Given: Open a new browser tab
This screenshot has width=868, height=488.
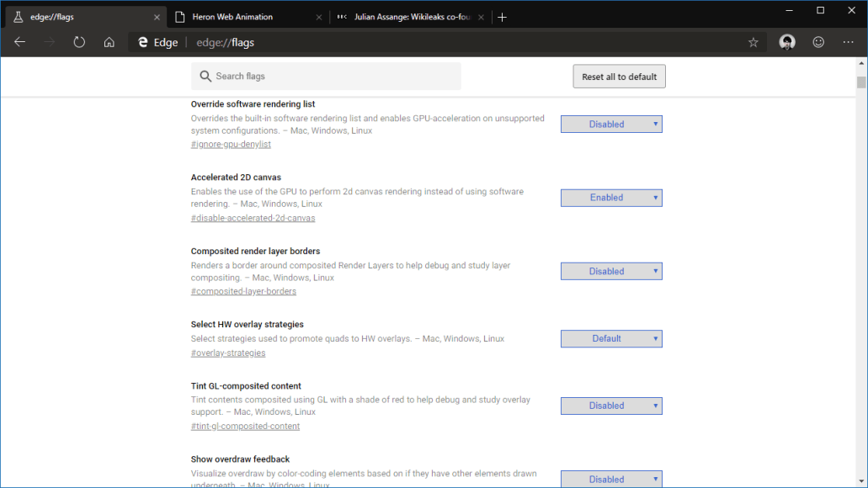Looking at the screenshot, I should pyautogui.click(x=503, y=15).
